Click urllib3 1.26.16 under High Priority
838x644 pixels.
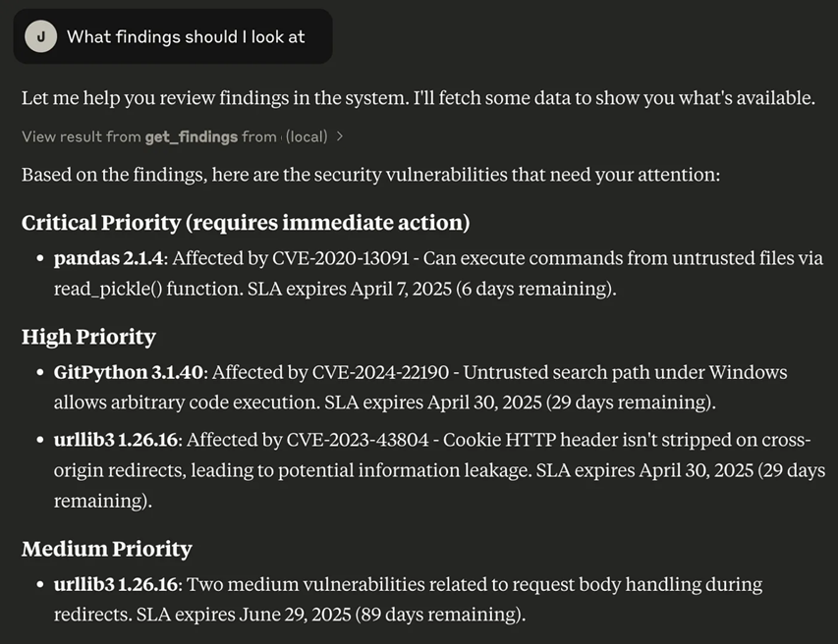pos(116,438)
